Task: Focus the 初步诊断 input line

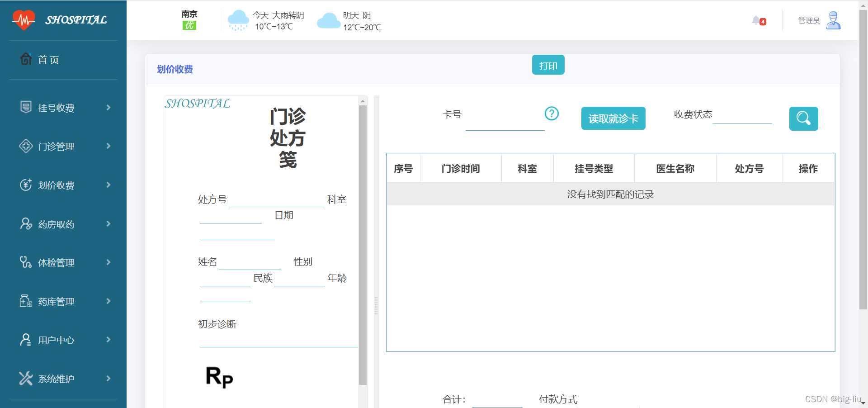Action: tap(278, 340)
